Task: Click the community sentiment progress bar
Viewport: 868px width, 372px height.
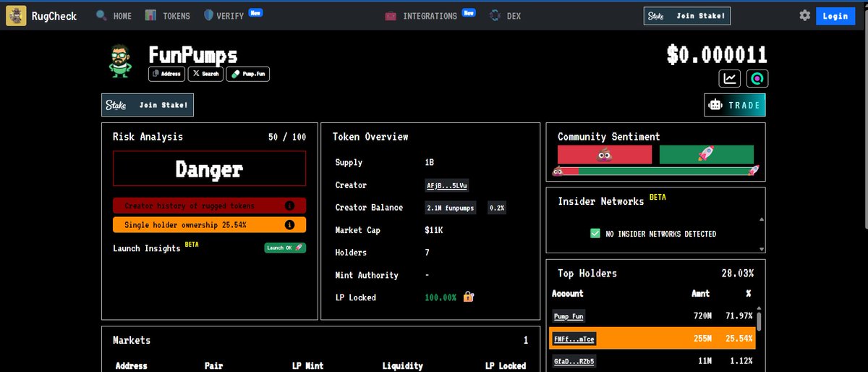Action: point(655,171)
